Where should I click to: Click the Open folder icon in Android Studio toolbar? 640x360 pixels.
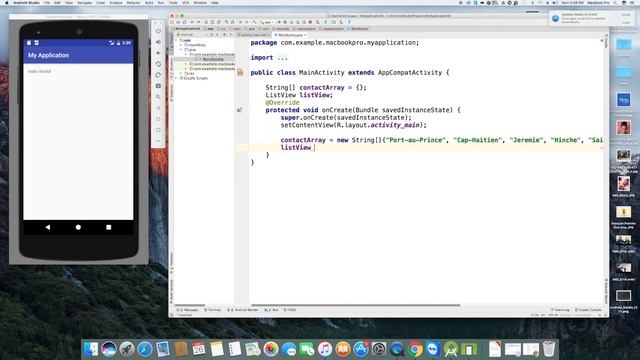172,22
